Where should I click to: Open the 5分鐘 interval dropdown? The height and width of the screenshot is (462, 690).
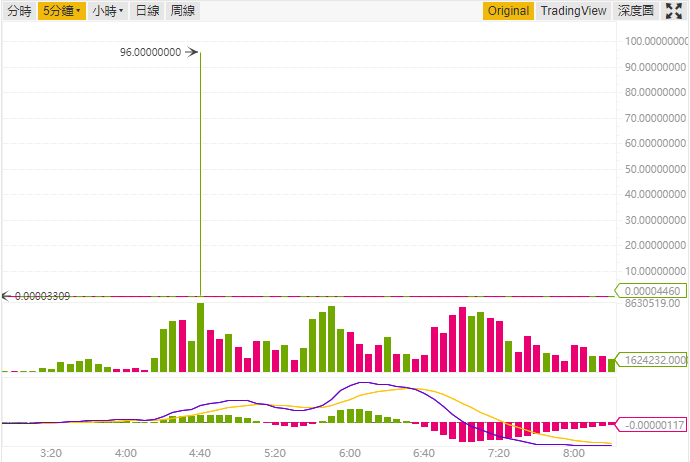(x=62, y=11)
